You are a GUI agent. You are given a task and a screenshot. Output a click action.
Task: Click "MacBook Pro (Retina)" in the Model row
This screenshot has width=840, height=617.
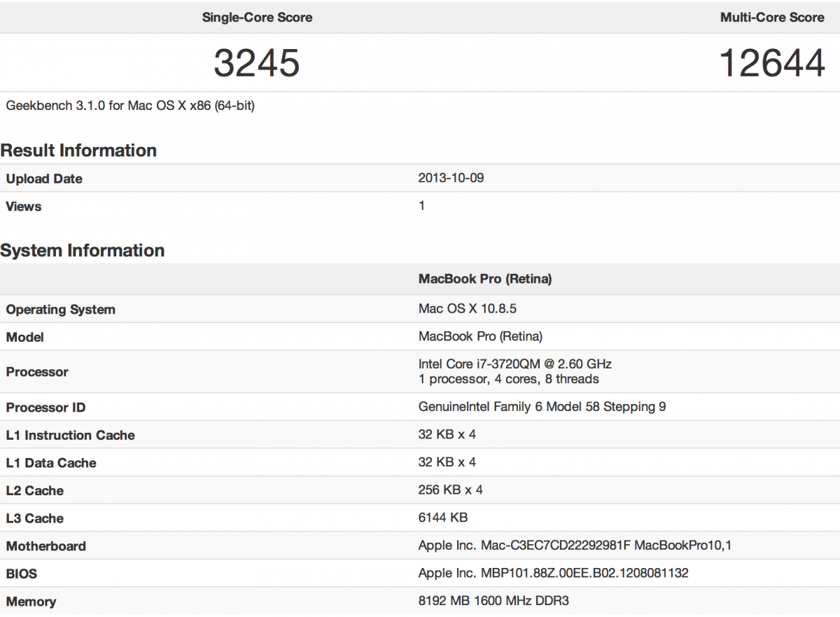tap(480, 337)
